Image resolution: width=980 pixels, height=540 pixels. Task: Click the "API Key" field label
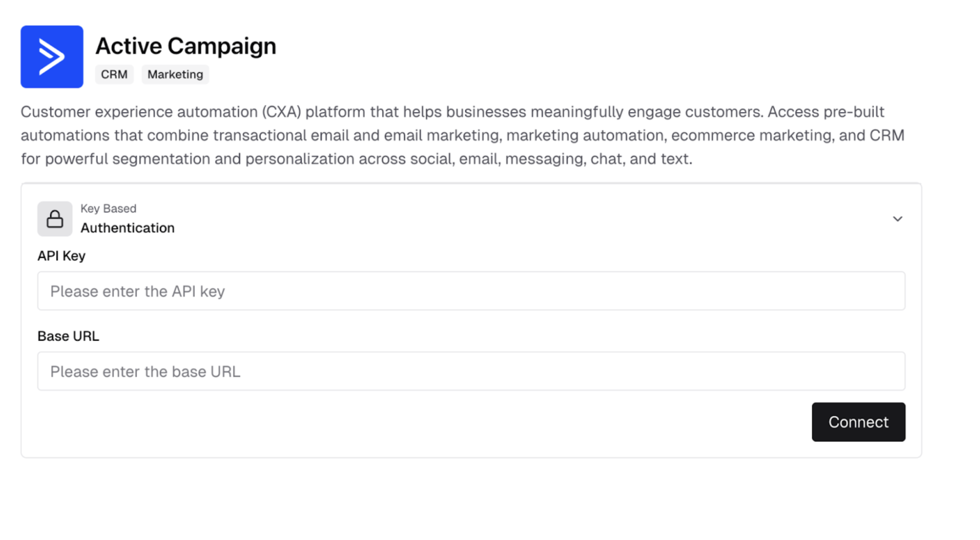tap(61, 256)
